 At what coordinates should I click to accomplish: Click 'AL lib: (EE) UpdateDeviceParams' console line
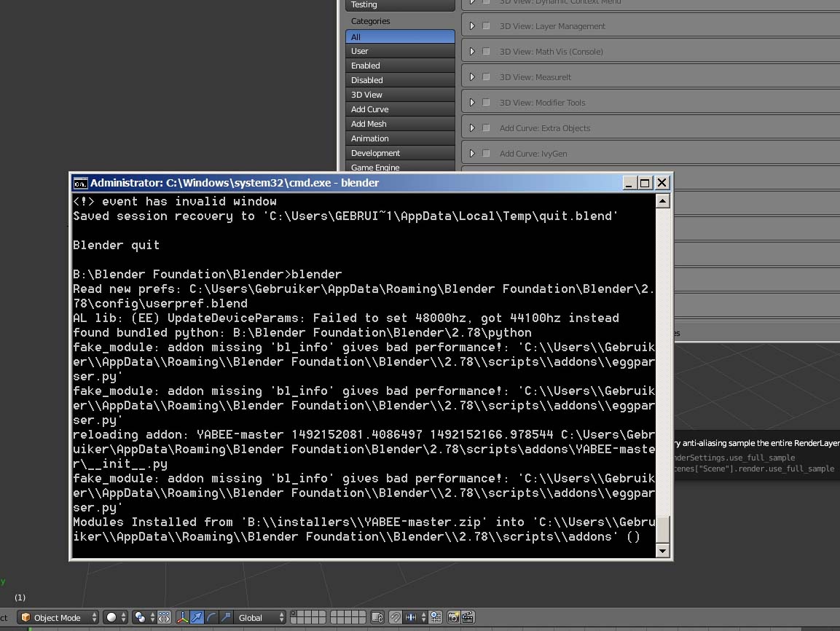[346, 318]
